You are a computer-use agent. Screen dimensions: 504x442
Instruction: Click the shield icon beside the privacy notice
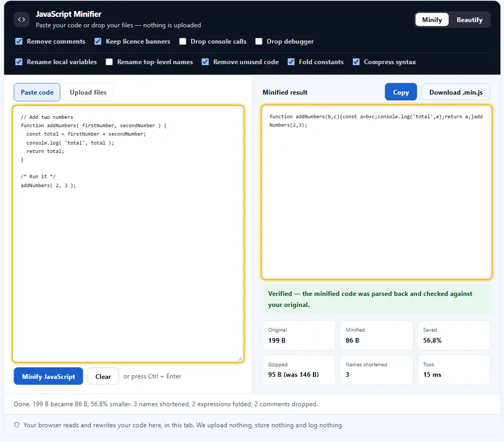(x=17, y=425)
